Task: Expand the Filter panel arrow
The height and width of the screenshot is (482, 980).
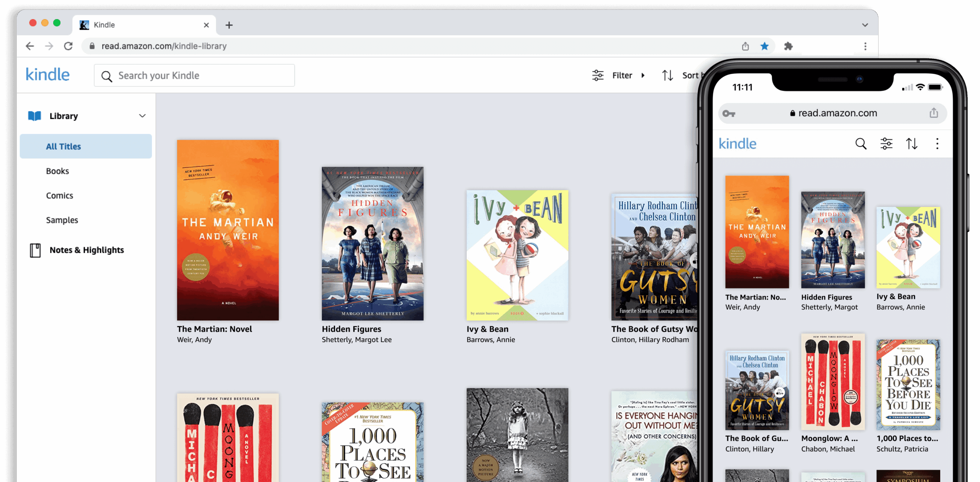Action: (644, 75)
